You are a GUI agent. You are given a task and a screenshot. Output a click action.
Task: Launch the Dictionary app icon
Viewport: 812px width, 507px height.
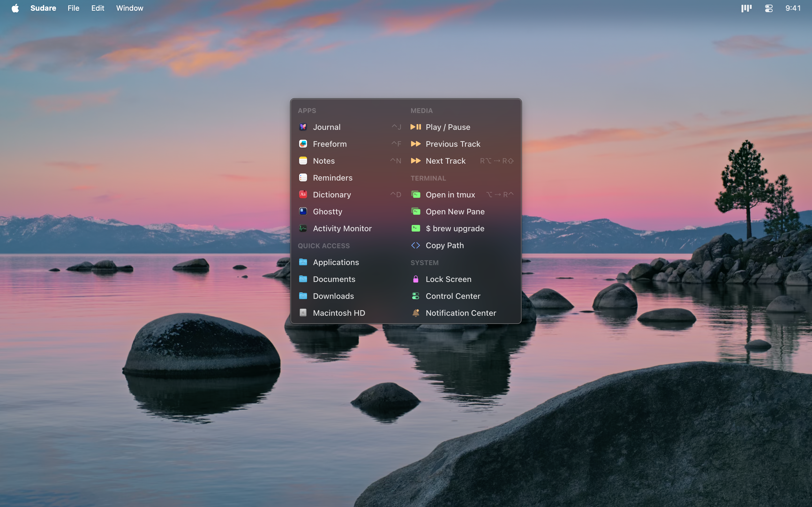pyautogui.click(x=303, y=194)
